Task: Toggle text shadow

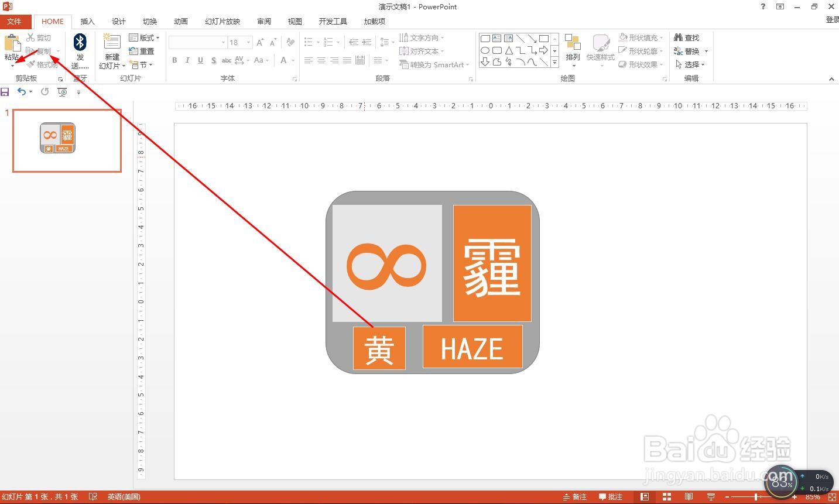Action: pos(214,60)
